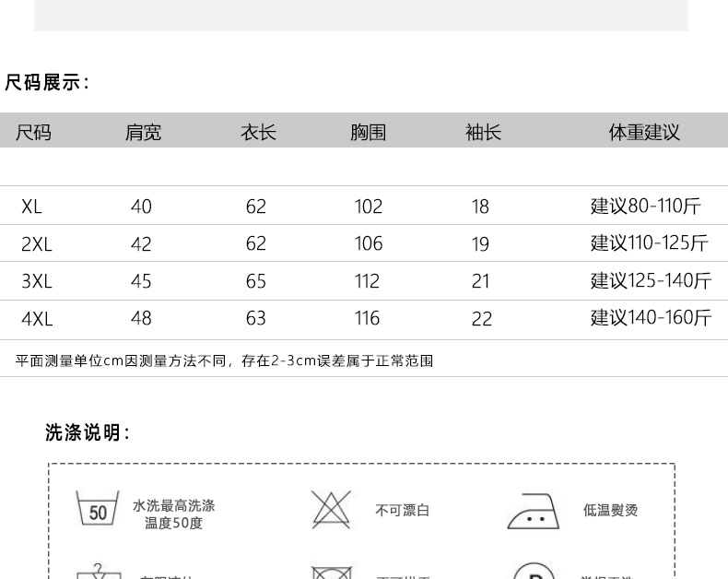This screenshot has height=579, width=728.
Task: Click the 胸围 column header
Action: (x=368, y=133)
